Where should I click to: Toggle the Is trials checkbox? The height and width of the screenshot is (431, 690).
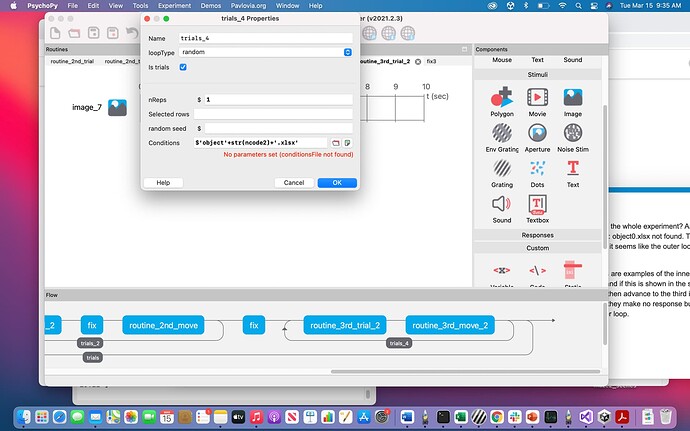(183, 67)
